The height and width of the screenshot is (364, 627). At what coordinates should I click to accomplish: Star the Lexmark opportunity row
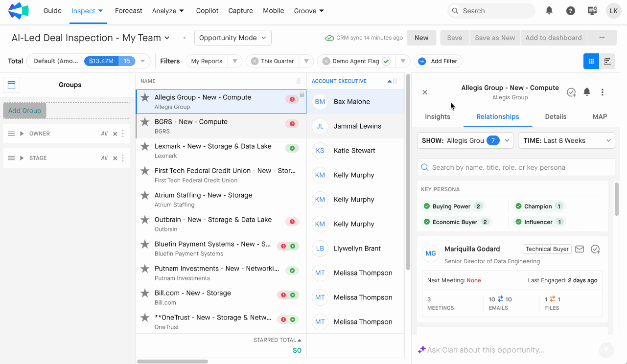(x=145, y=146)
